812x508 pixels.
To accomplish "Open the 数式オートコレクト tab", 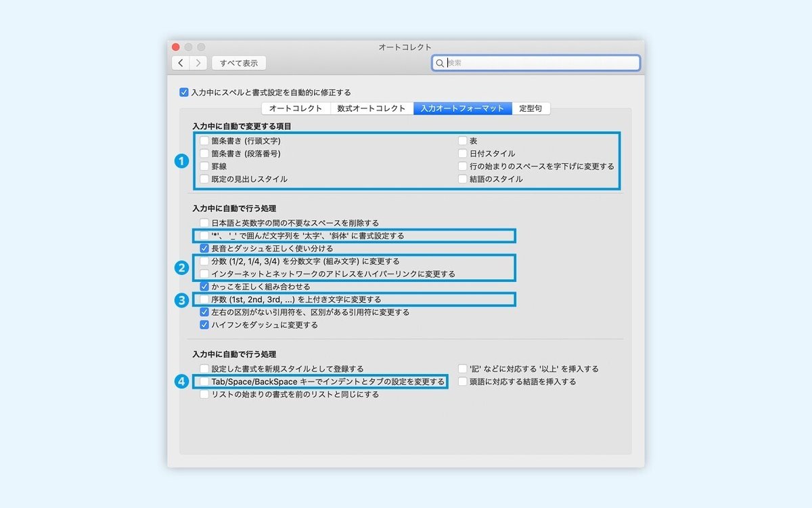I will [x=369, y=108].
